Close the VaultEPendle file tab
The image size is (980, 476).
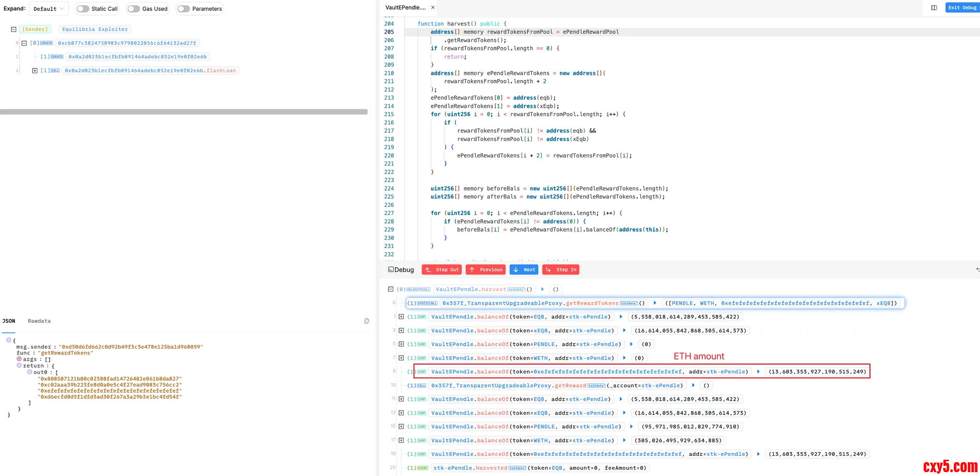(433, 8)
